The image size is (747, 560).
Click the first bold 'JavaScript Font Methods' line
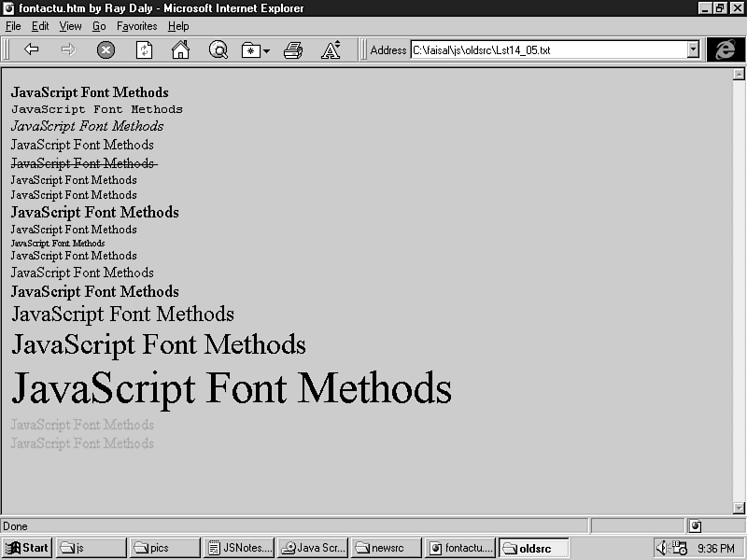click(x=90, y=92)
